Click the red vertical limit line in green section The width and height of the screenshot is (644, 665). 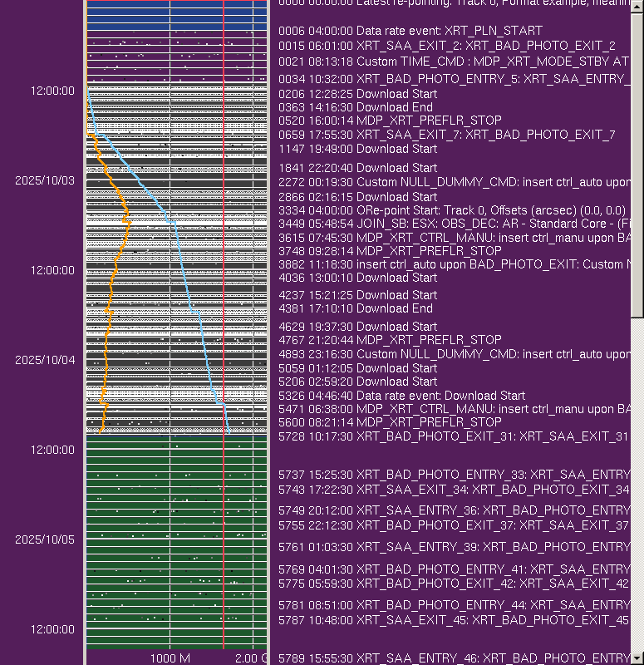pyautogui.click(x=224, y=540)
